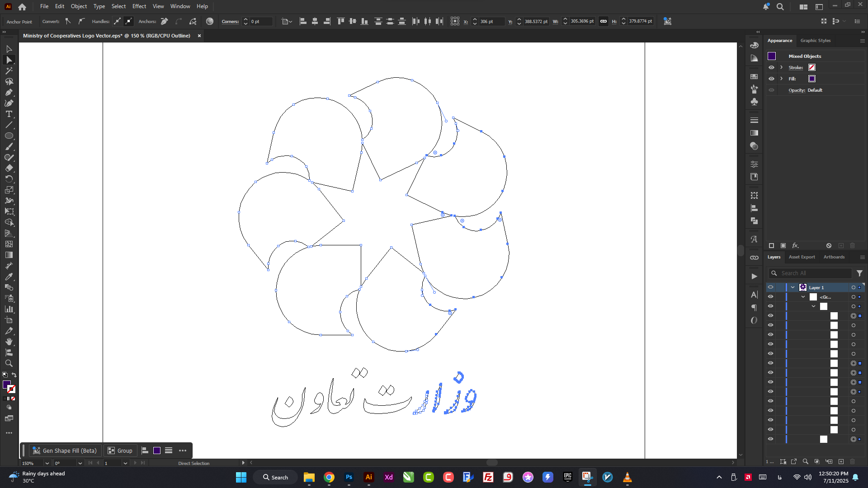This screenshot has width=868, height=488.
Task: Open the Window menu
Action: coord(180,6)
